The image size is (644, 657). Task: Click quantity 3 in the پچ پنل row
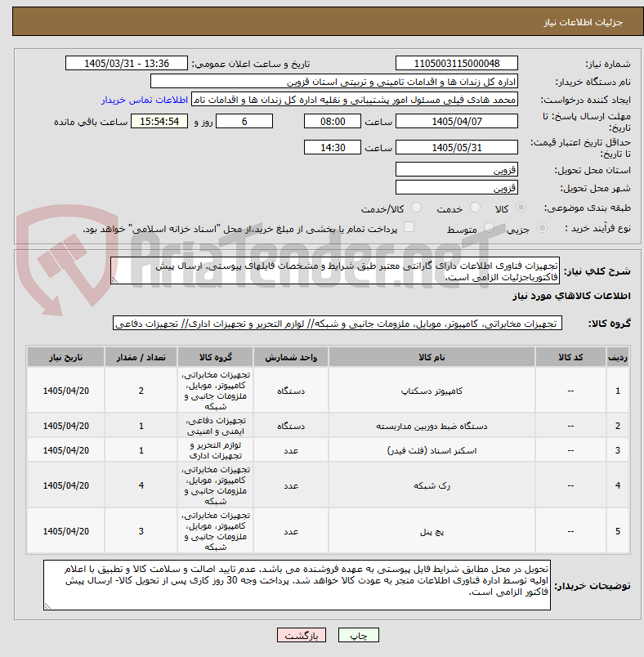click(141, 531)
